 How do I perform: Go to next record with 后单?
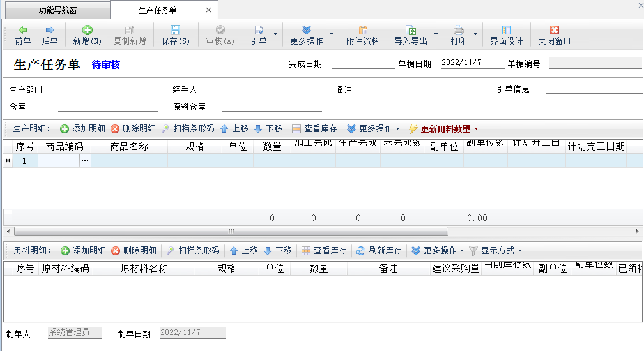coord(50,31)
